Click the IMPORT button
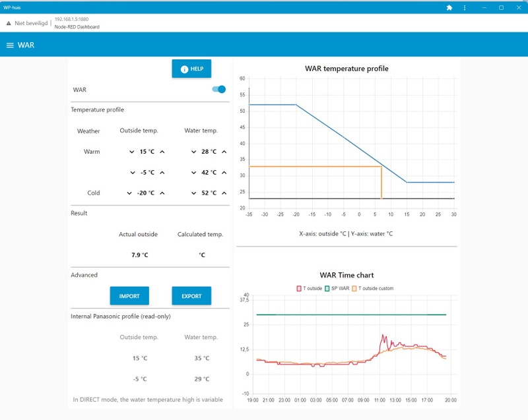The height and width of the screenshot is (420, 528). pyautogui.click(x=129, y=296)
